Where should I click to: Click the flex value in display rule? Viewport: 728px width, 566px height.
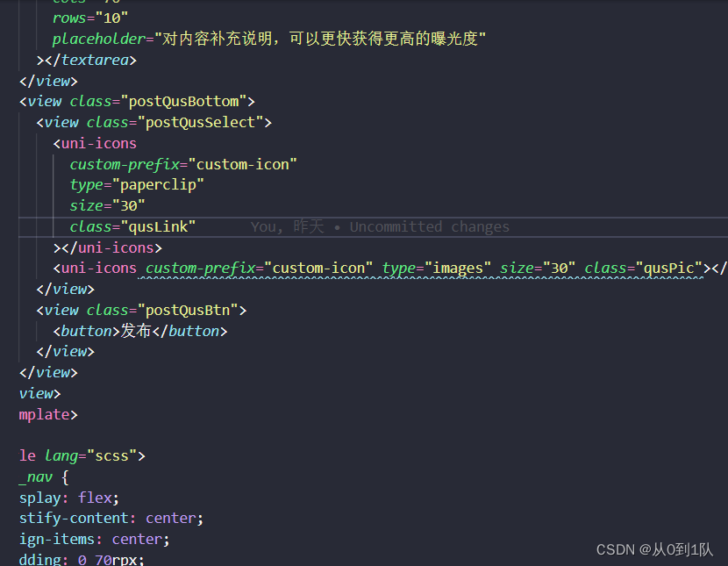95,498
